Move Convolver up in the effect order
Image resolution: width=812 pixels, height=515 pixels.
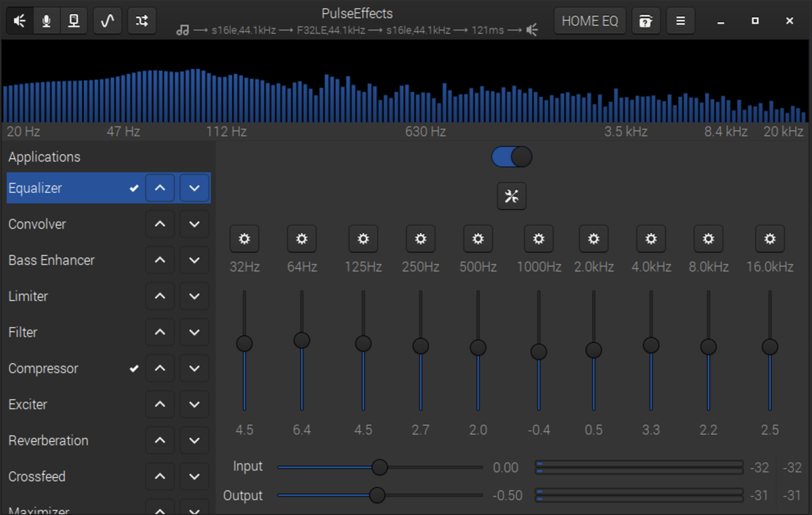click(160, 224)
